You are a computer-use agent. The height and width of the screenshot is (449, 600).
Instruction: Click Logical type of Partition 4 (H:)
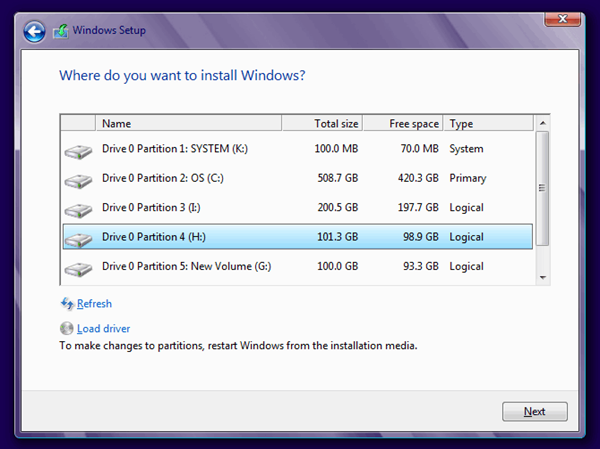[466, 237]
